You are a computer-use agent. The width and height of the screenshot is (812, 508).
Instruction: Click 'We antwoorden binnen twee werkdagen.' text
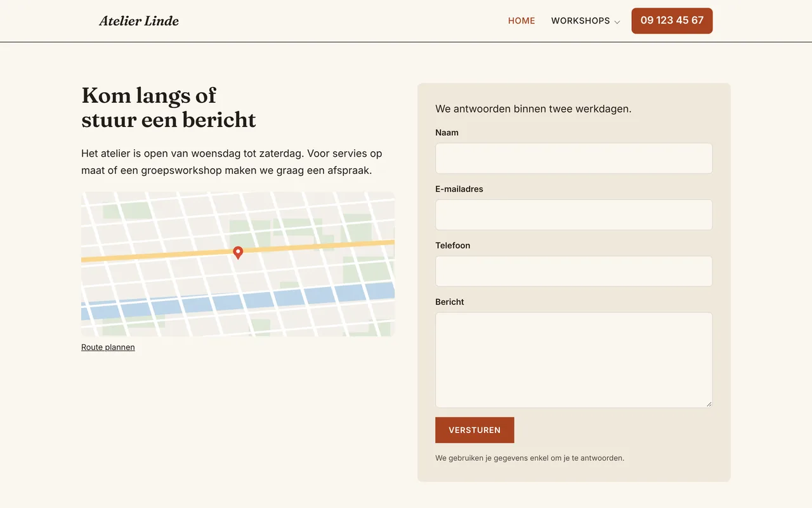534,109
